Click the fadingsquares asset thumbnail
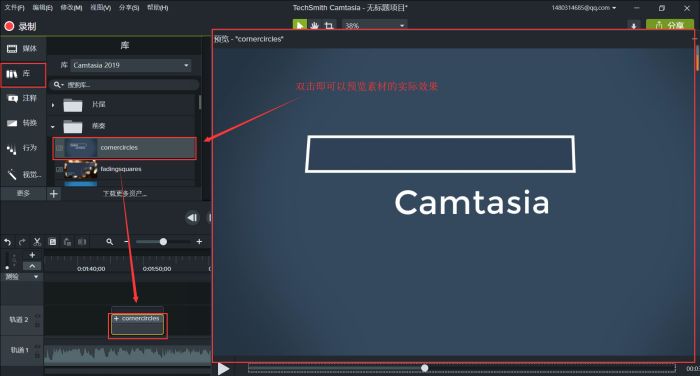The image size is (700, 376). (x=81, y=169)
